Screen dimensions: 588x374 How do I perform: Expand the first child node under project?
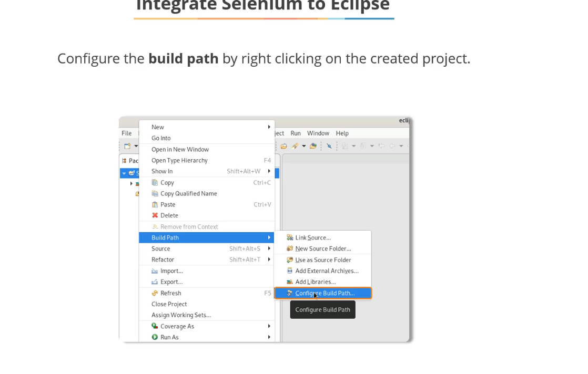pos(131,184)
